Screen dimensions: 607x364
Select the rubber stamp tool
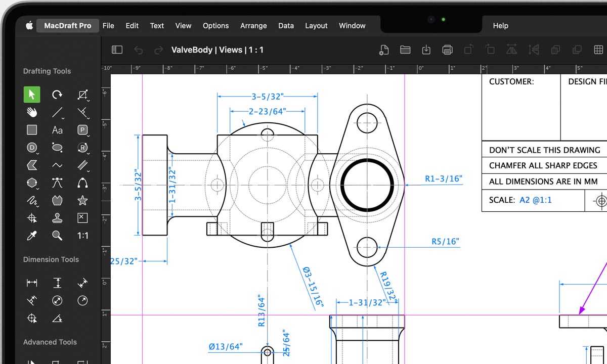pyautogui.click(x=57, y=218)
